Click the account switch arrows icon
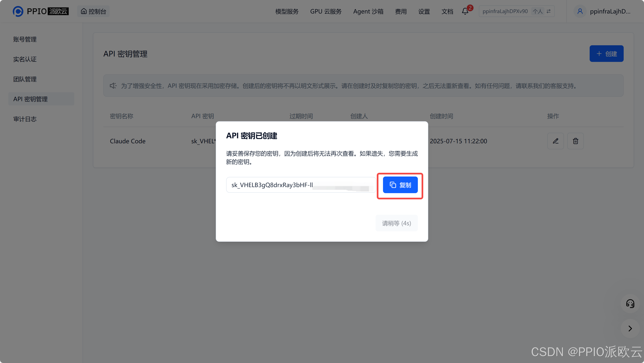The image size is (644, 363). [549, 11]
